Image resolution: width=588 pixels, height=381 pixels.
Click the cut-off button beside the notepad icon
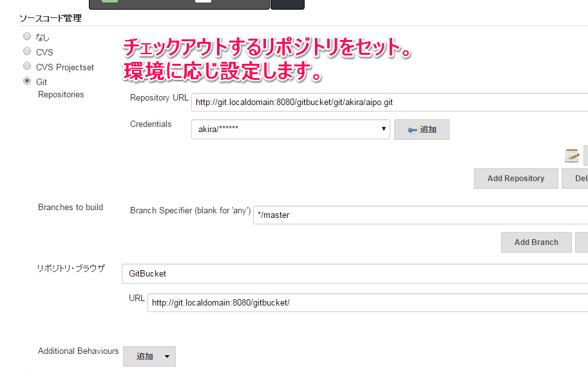click(585, 155)
